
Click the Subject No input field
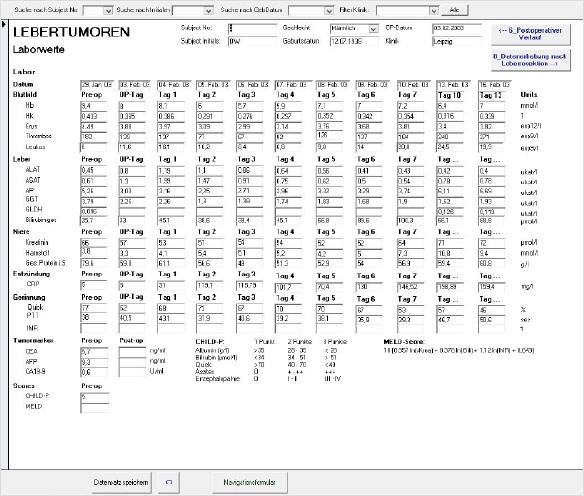coord(252,28)
